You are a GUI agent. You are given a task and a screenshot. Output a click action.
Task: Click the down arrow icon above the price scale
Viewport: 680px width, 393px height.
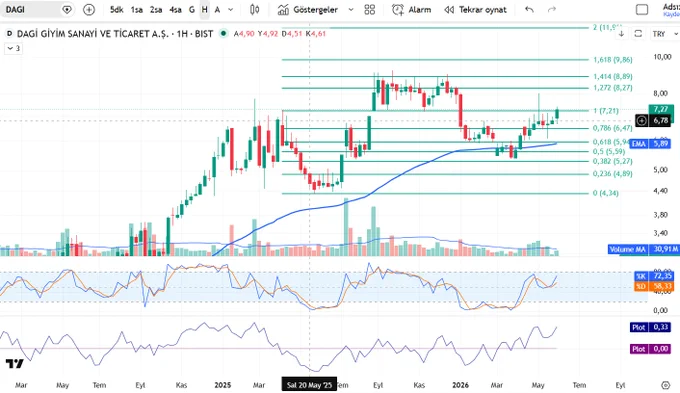pos(621,34)
